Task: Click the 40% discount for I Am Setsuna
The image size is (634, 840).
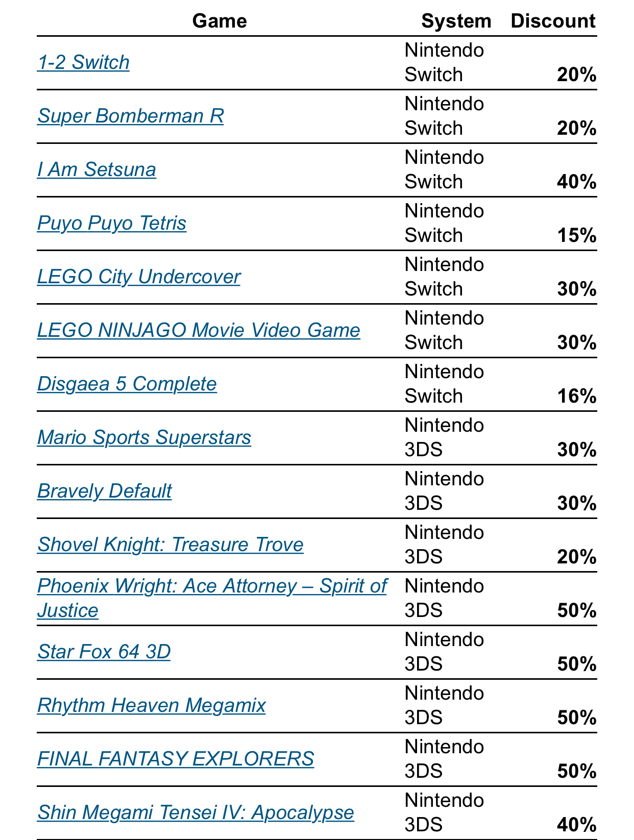Action: click(577, 182)
